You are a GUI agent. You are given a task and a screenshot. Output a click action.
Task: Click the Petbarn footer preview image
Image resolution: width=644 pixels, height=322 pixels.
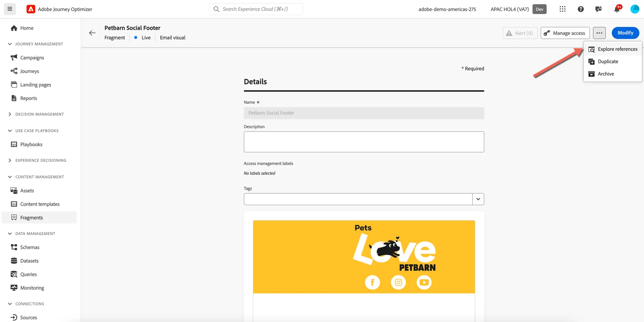click(364, 257)
